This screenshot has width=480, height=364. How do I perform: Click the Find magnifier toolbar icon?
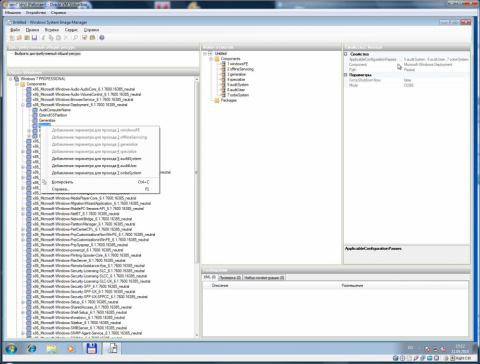(x=76, y=38)
